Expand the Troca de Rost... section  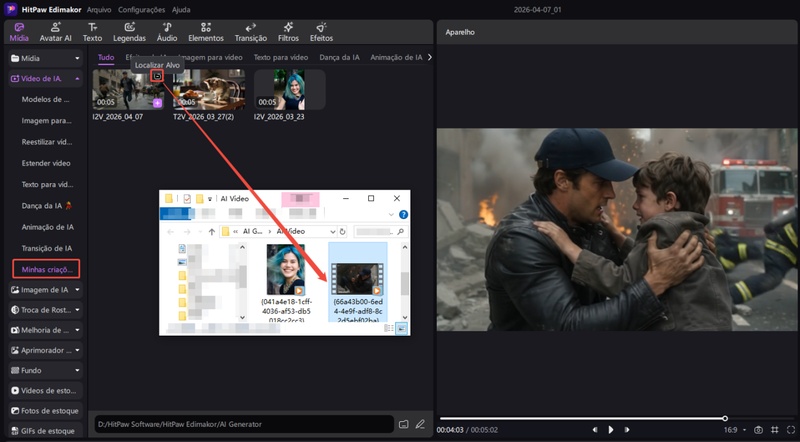45,310
